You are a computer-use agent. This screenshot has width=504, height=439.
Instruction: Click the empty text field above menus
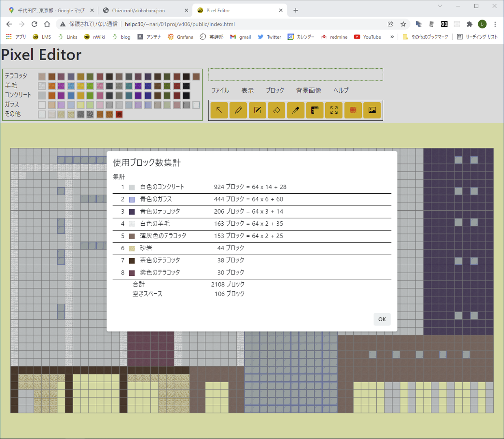click(295, 75)
